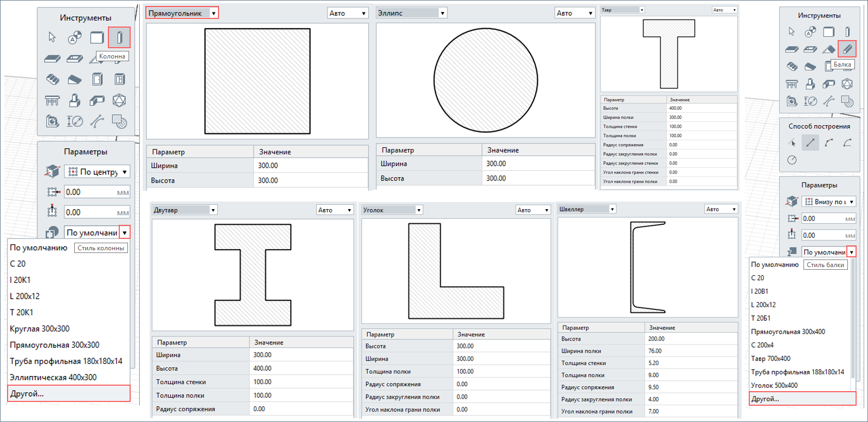The image size is (868, 422).
Task: Select the Column tool in left Tools panel
Action: point(119,37)
